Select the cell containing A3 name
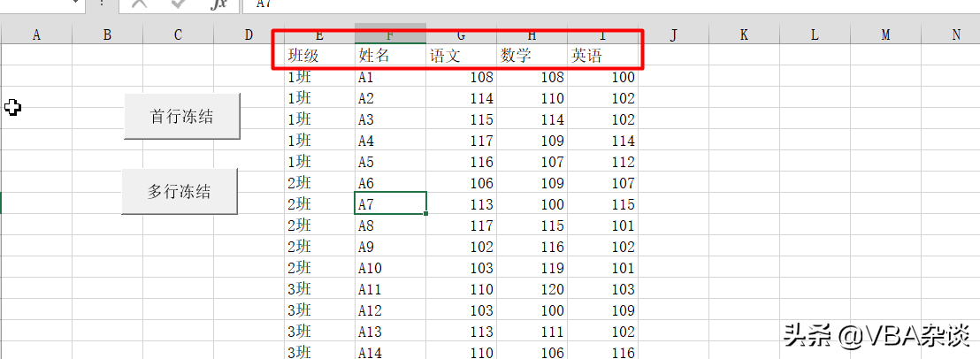Screen dimensions: 980x359 point(390,119)
